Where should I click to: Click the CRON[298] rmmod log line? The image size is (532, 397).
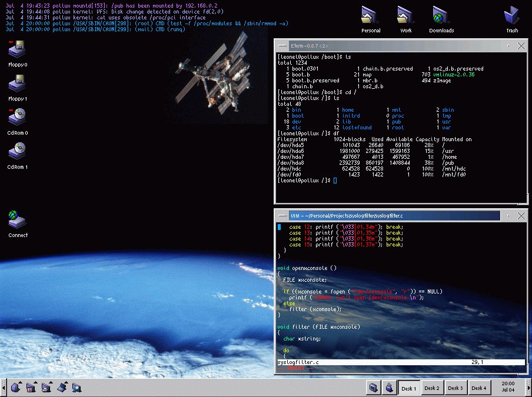[x=147, y=24]
